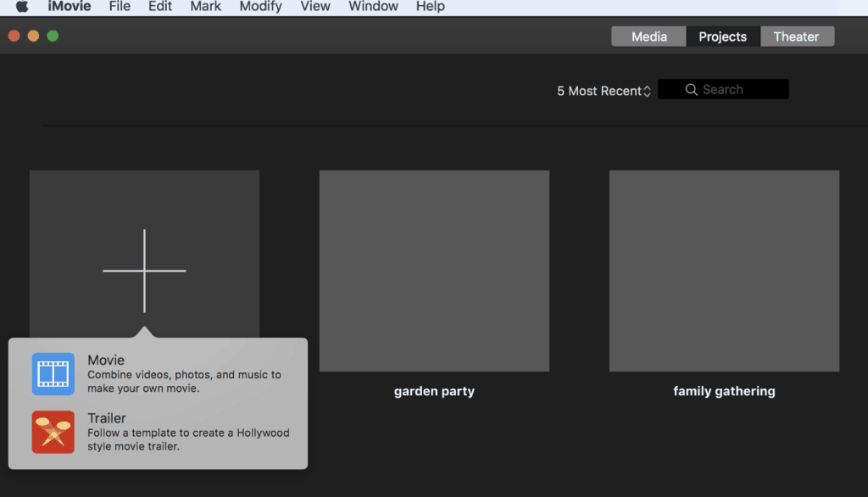
Task: Open the Modify menu
Action: (260, 7)
